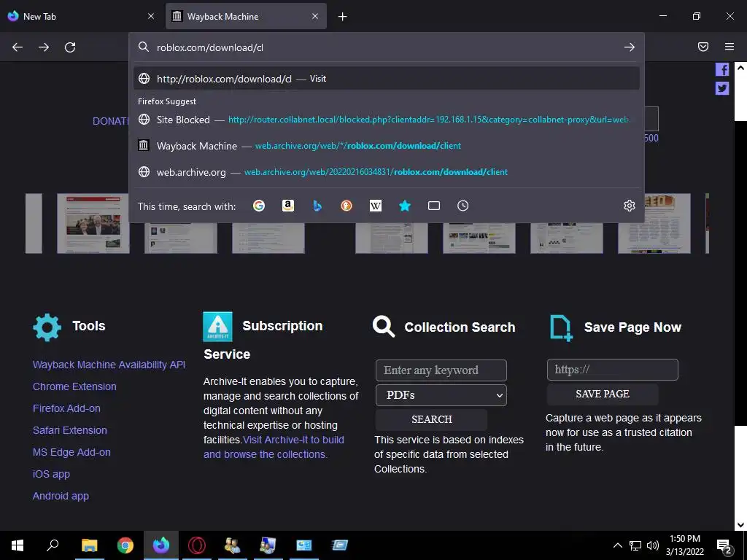Open the Firefox hamburger menu
The width and height of the screenshot is (747, 560).
729,47
